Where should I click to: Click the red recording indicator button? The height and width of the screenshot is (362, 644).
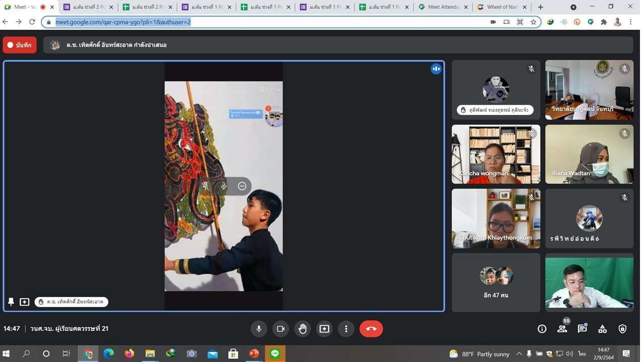pyautogui.click(x=20, y=45)
